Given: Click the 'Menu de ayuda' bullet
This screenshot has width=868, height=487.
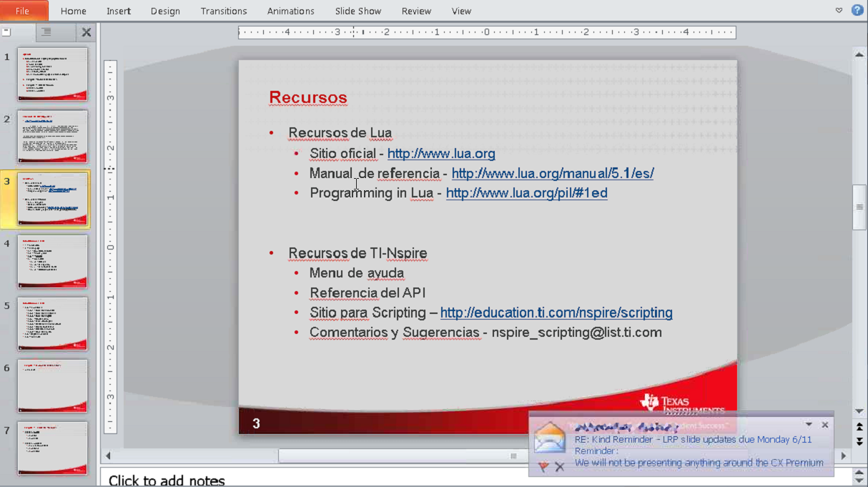Looking at the screenshot, I should [357, 273].
